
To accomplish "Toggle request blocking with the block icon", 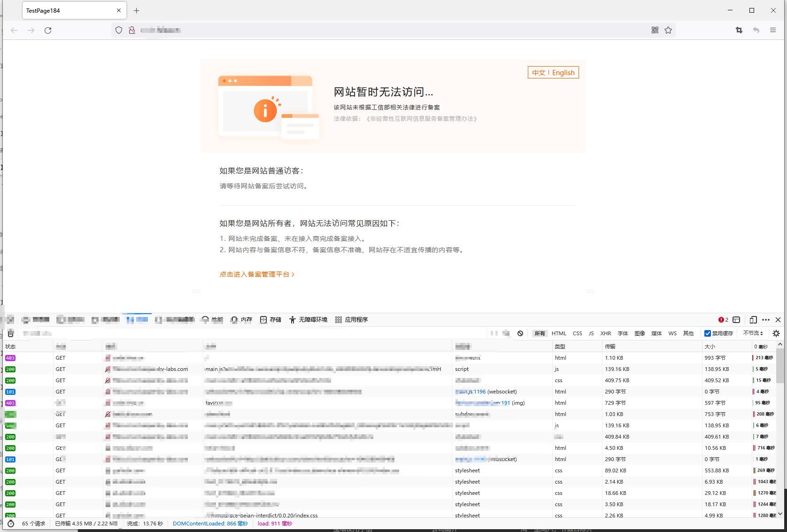I will (520, 333).
